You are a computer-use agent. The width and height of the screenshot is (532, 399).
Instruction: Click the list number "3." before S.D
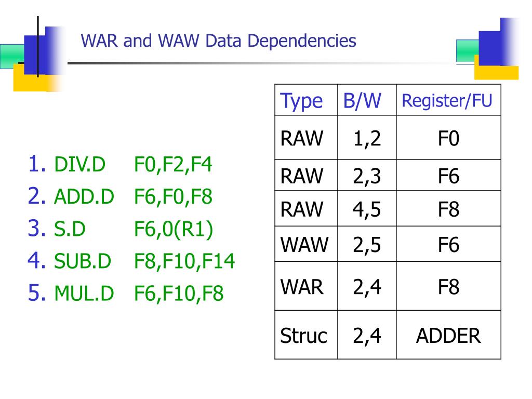point(37,229)
